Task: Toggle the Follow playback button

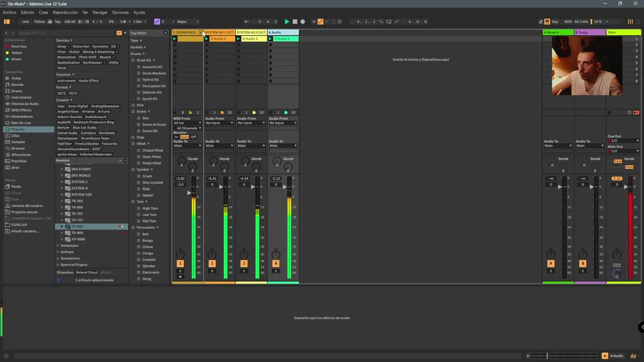Action: point(39,22)
